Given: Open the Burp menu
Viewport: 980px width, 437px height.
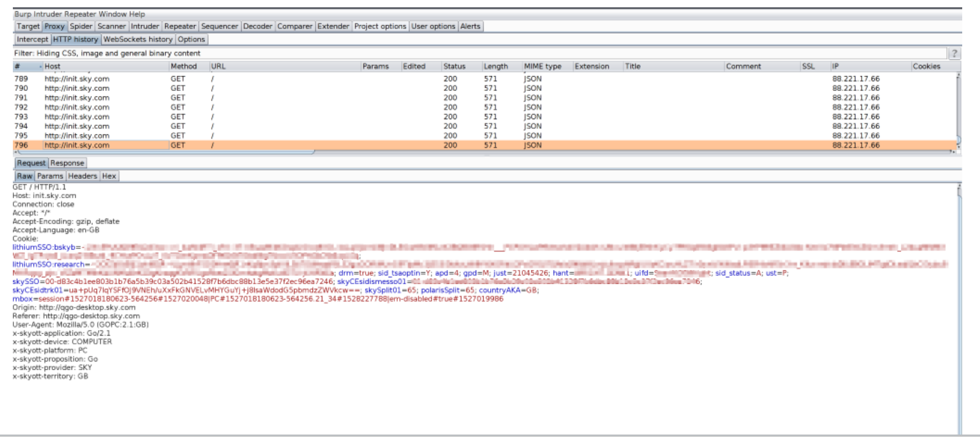Looking at the screenshot, I should tap(22, 14).
